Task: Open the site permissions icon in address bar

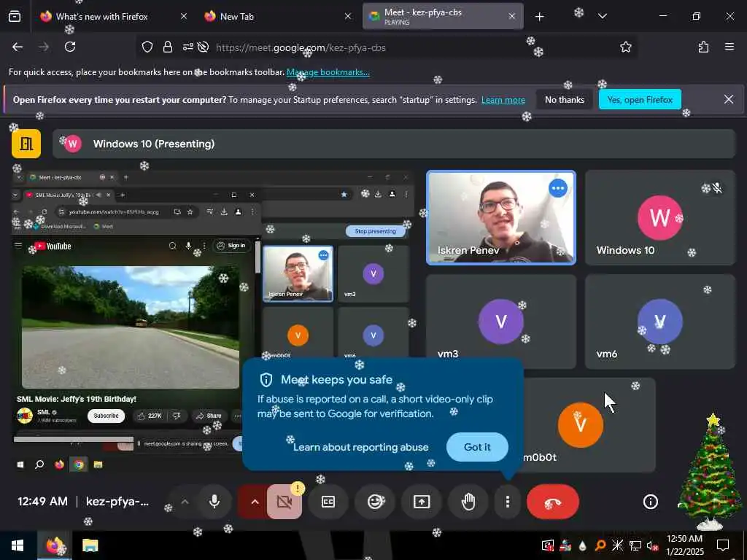Action: click(x=187, y=47)
